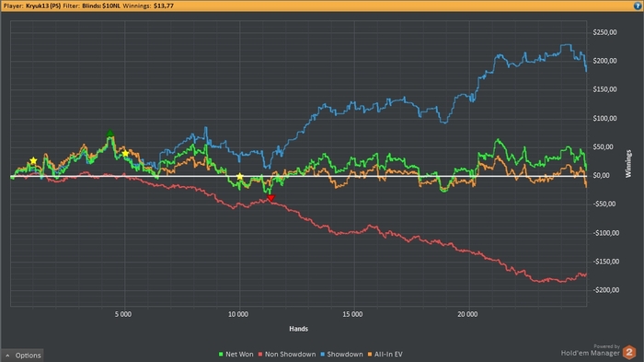This screenshot has width=644, height=362.
Task: Click the yellow star marker at 5 000 hands
Action: click(125, 154)
